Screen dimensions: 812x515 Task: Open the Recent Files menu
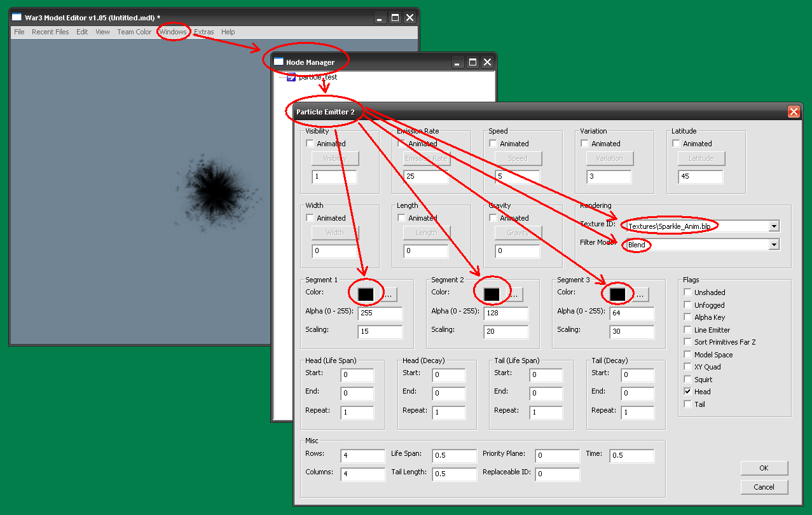point(50,32)
